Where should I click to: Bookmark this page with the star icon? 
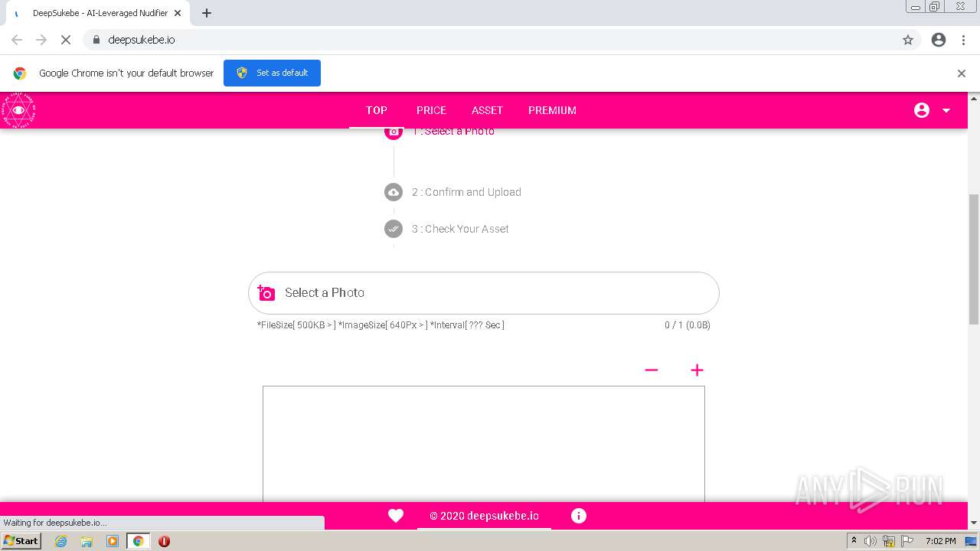click(x=908, y=40)
